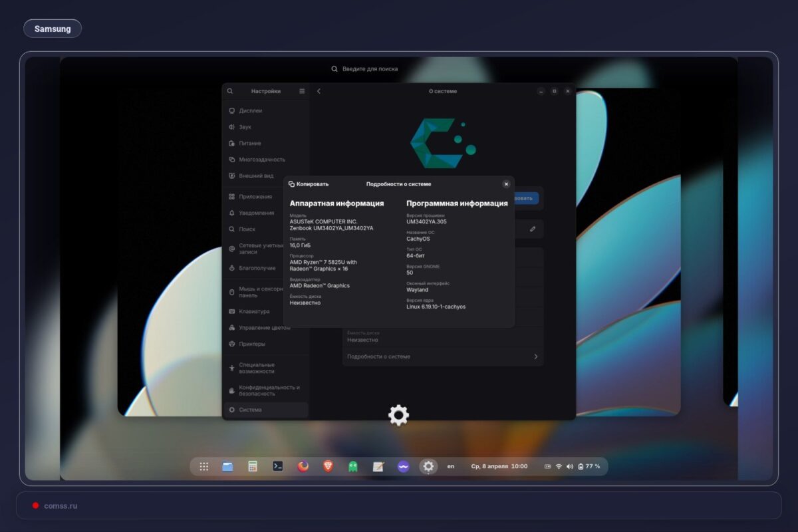Launch the Brave browser from the dock

pos(329,466)
